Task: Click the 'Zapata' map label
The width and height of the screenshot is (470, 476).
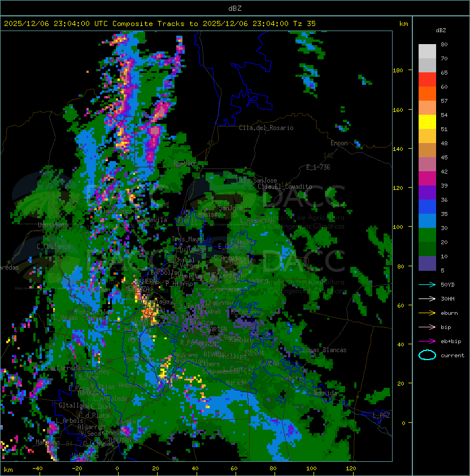Action: click(125, 421)
